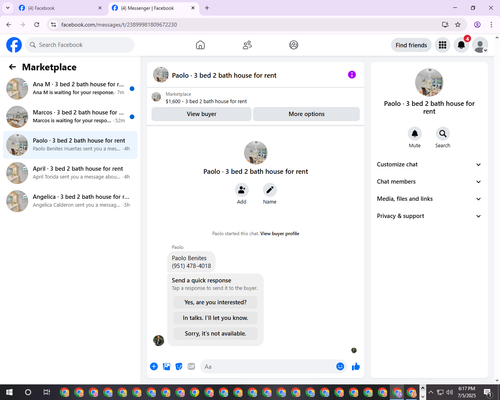Reload the page in browser toolbar

pyautogui.click(x=37, y=25)
